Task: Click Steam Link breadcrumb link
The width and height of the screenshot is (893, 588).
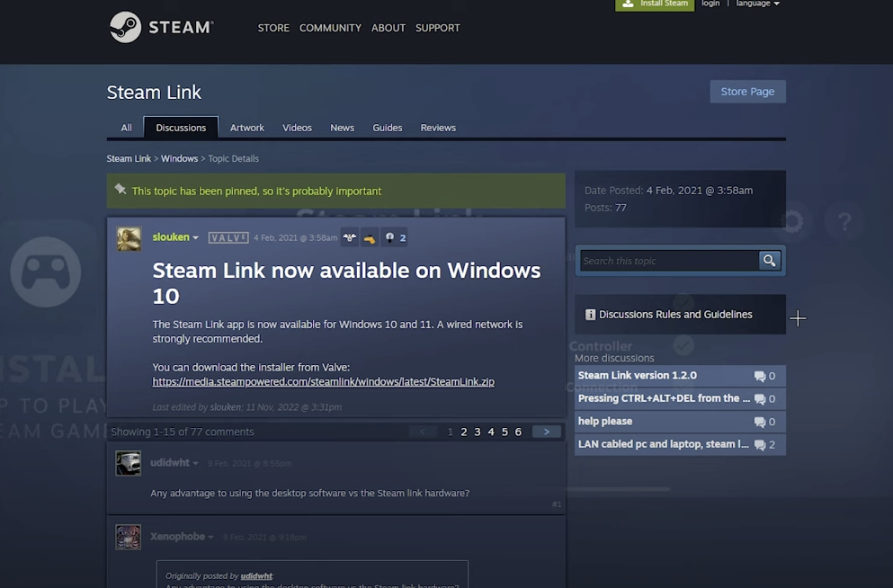Action: (x=129, y=159)
